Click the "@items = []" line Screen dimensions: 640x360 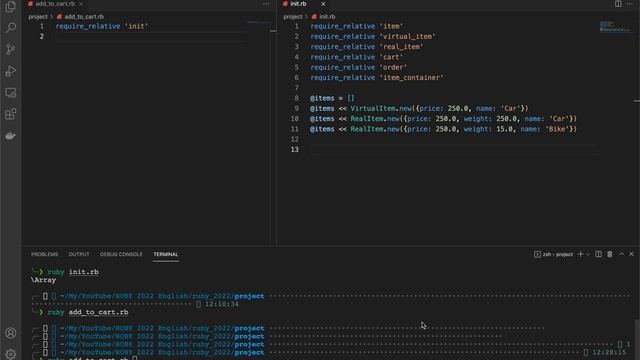point(332,98)
